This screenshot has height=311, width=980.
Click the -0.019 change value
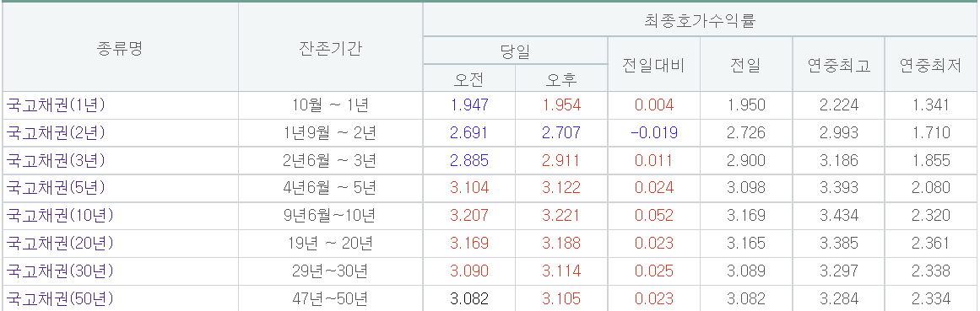[653, 133]
